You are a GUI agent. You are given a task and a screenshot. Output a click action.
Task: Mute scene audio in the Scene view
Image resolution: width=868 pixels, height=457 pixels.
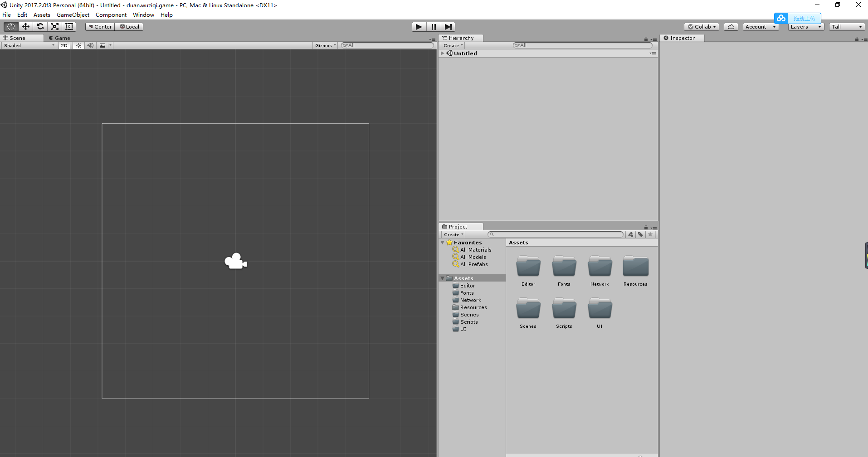point(90,45)
